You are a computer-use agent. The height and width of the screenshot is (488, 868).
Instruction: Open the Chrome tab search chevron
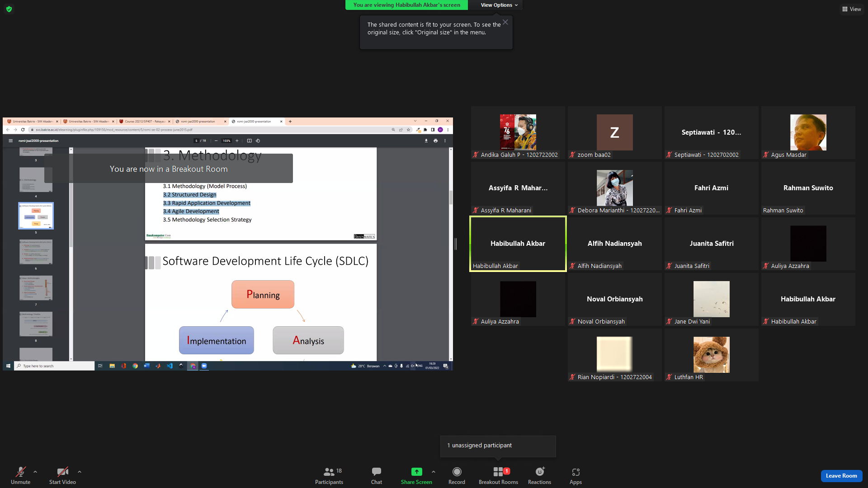click(x=415, y=121)
